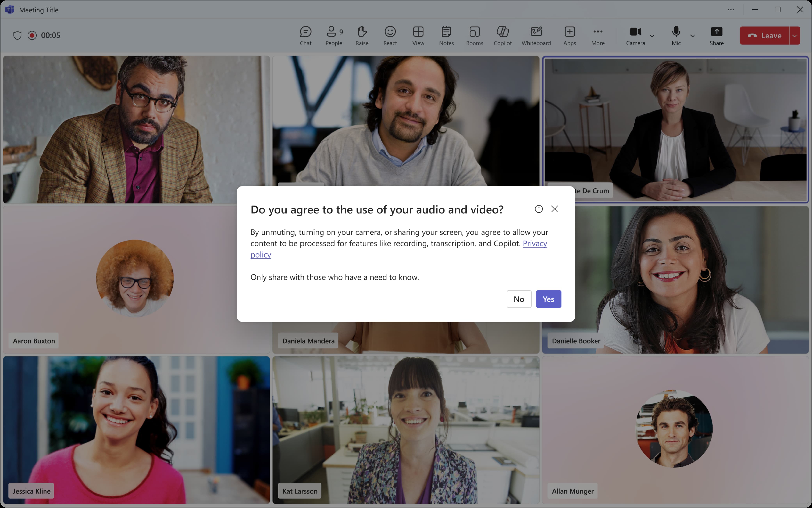The width and height of the screenshot is (812, 508).
Task: Click the Allan Munger name label
Action: 572,491
